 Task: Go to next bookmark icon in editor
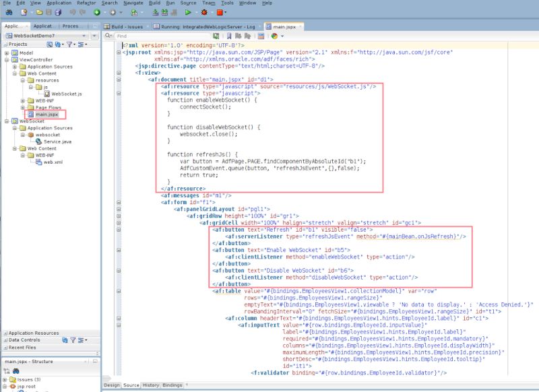pos(238,36)
